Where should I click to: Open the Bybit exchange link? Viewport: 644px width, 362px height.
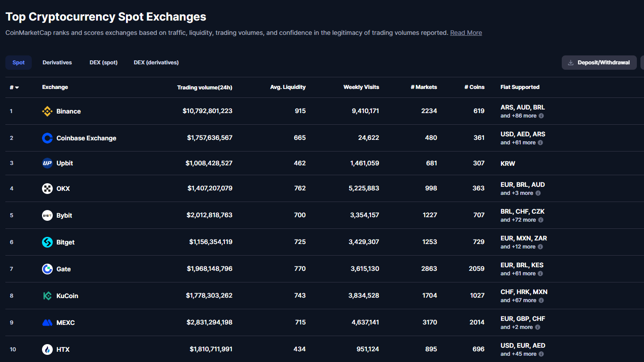pyautogui.click(x=64, y=215)
